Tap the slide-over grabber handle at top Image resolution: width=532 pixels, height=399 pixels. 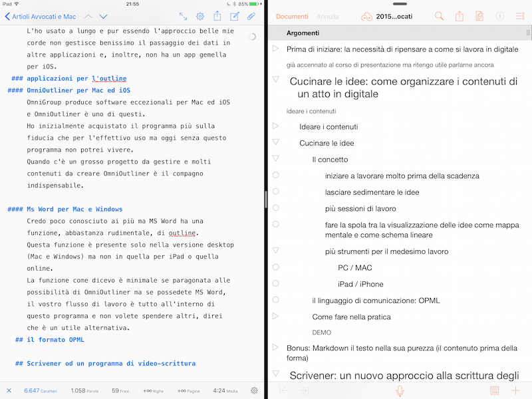click(x=400, y=4)
